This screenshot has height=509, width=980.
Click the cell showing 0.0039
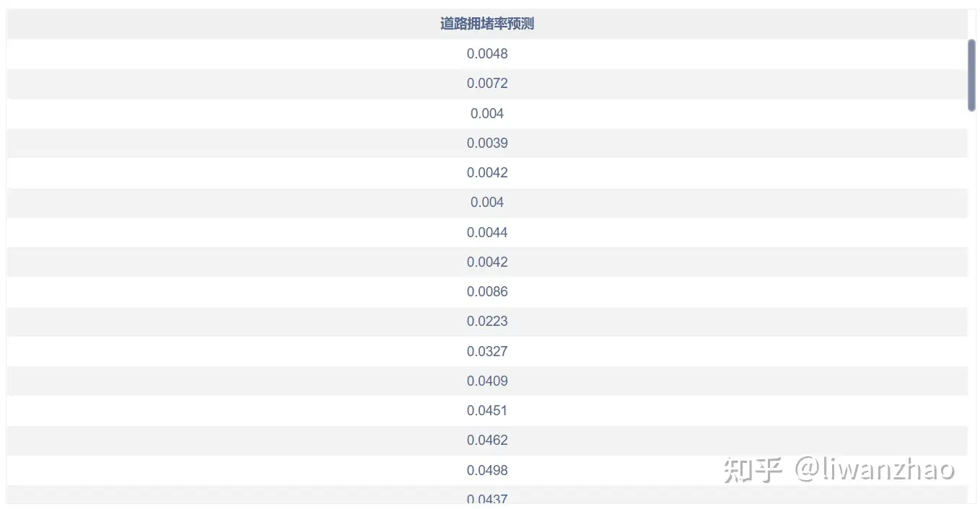(487, 143)
